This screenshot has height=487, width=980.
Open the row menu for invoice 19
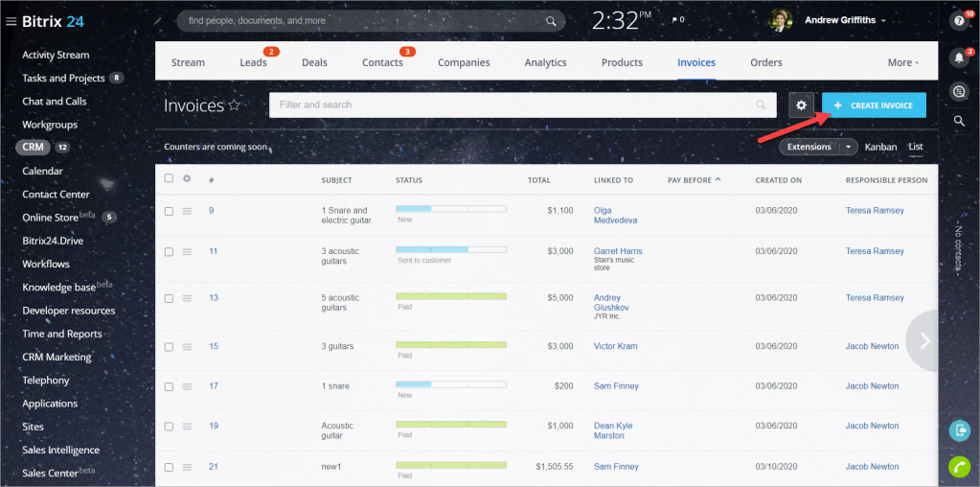click(x=187, y=427)
